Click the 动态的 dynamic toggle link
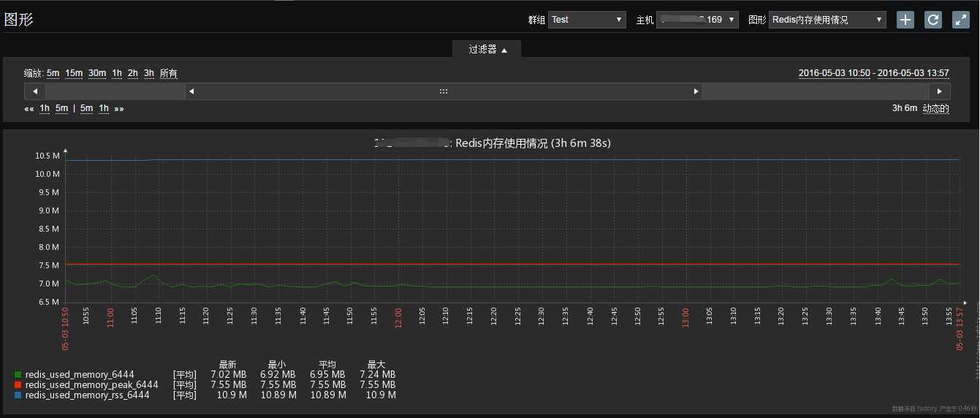Viewport: 980px width, 418px height. [x=935, y=108]
